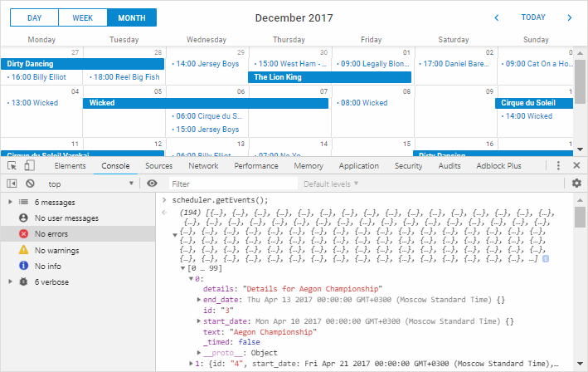Image resolution: width=588 pixels, height=372 pixels.
Task: Expand the end_date property
Action: pyautogui.click(x=199, y=299)
